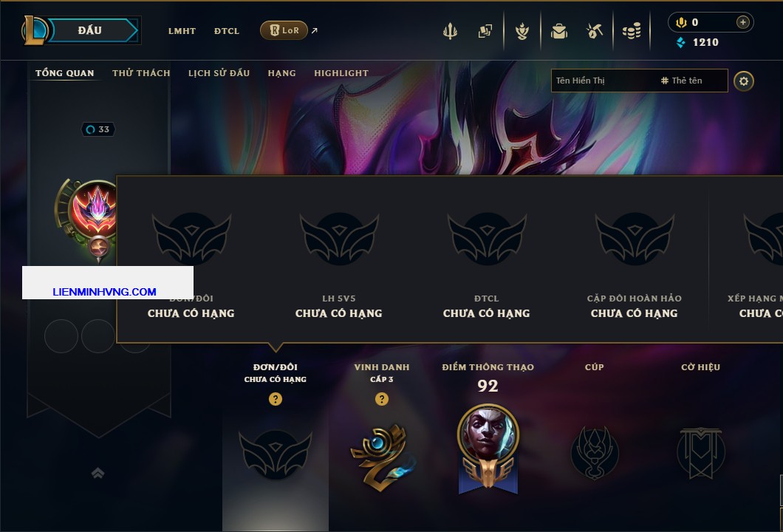The image size is (783, 532).
Task: Click the question mark under Vinh Danh
Action: 381,398
